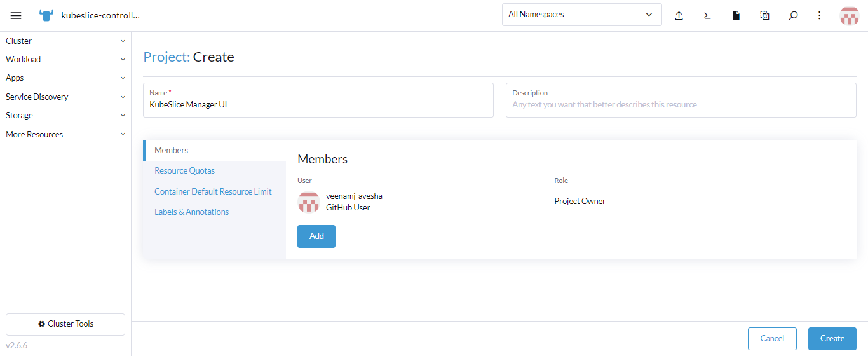Open the user avatar menu in header
Image resolution: width=868 pixels, height=356 pixels.
tap(849, 15)
